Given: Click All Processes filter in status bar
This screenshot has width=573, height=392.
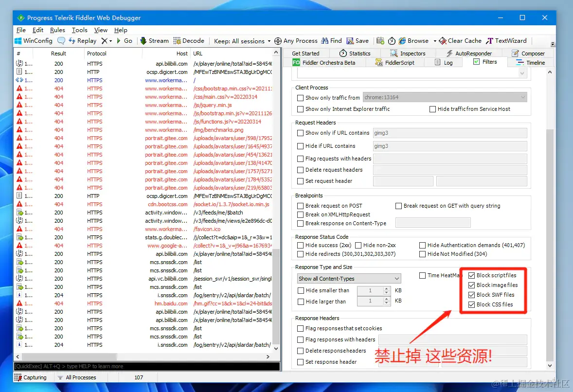Looking at the screenshot, I should pyautogui.click(x=77, y=377).
